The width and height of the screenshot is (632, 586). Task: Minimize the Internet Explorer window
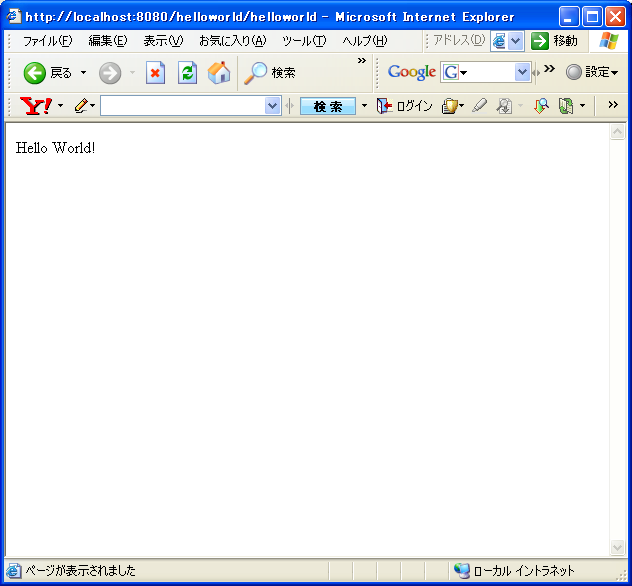(x=569, y=17)
